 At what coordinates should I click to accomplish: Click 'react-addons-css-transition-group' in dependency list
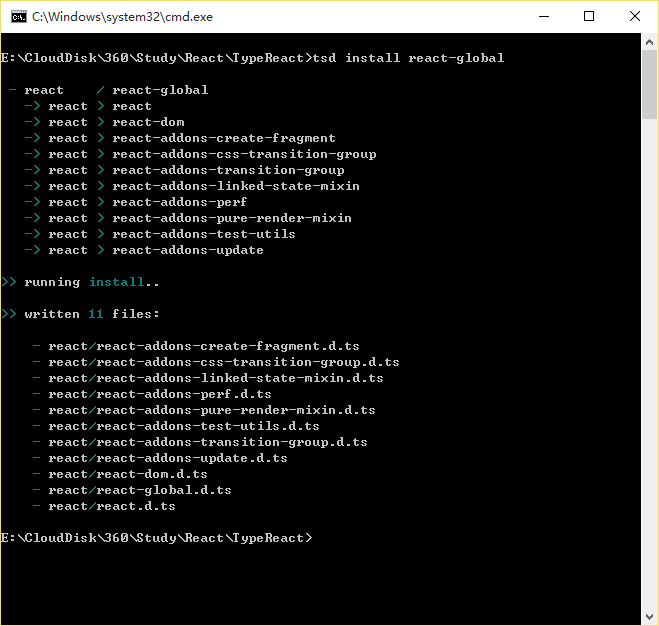point(244,154)
